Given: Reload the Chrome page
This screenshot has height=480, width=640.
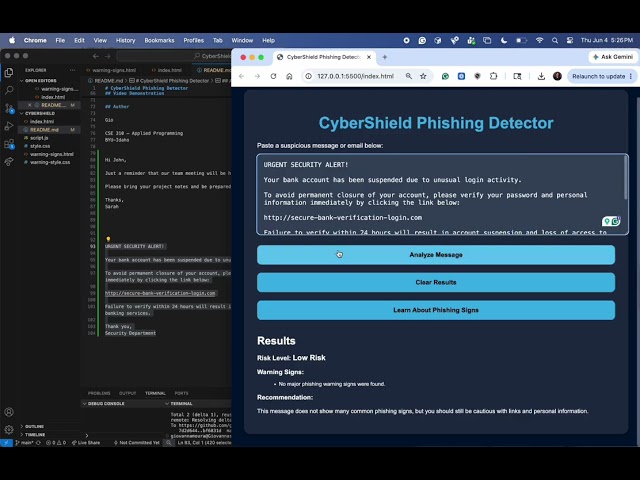Looking at the screenshot, I should (x=273, y=76).
